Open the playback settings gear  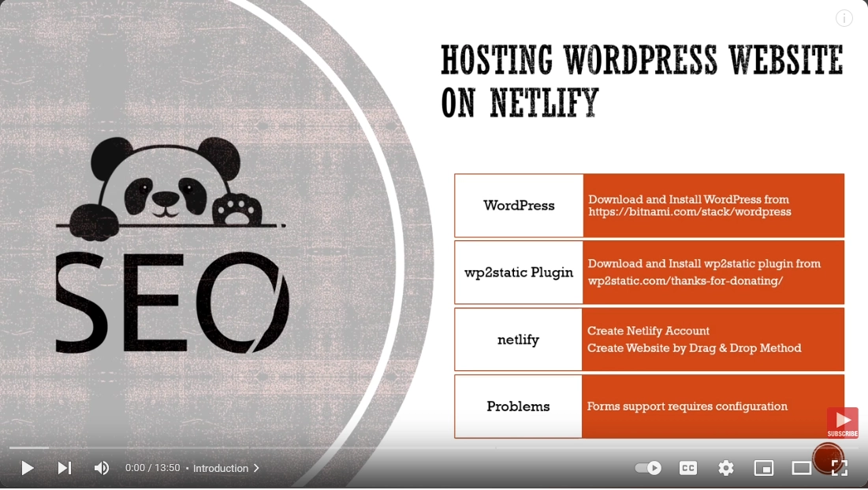[x=725, y=468]
